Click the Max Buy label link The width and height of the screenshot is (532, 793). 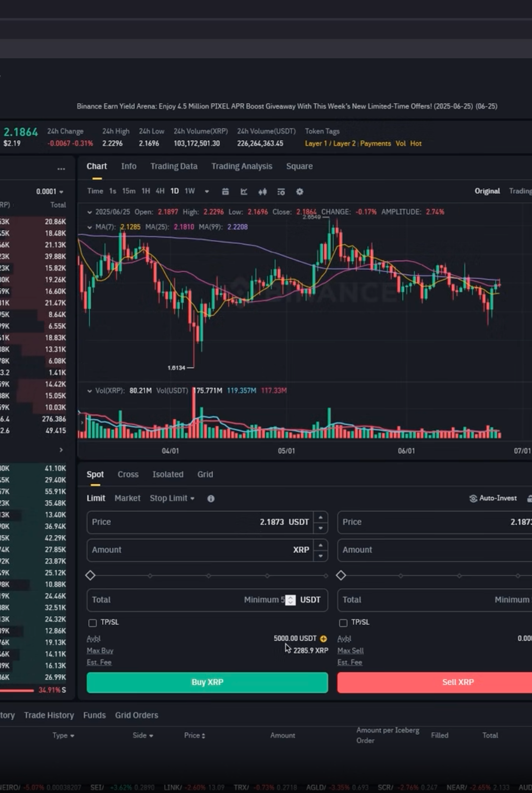(x=100, y=651)
